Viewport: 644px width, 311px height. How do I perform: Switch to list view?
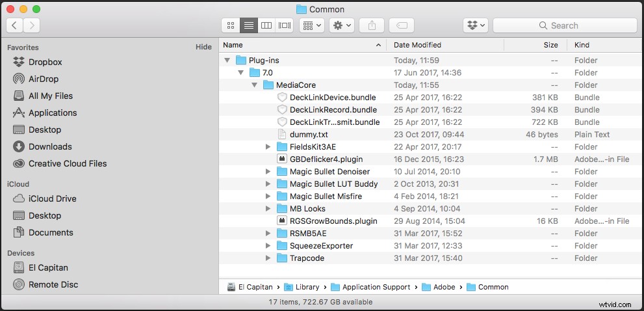(249, 25)
